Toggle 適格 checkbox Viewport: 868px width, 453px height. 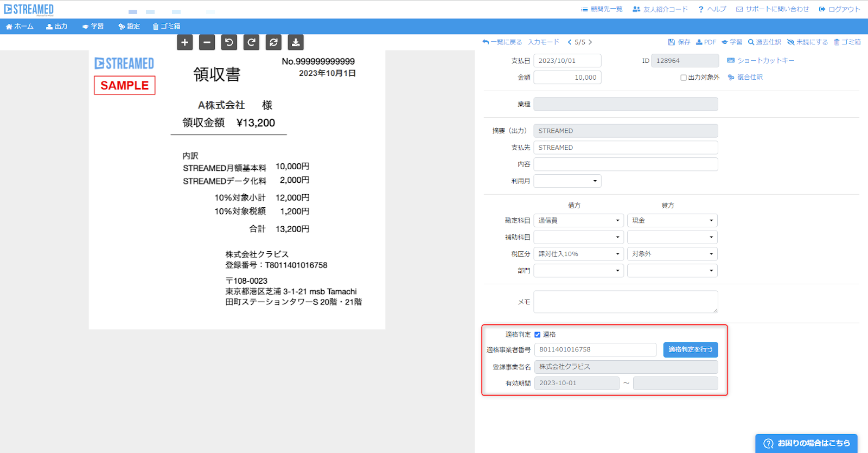(x=538, y=335)
